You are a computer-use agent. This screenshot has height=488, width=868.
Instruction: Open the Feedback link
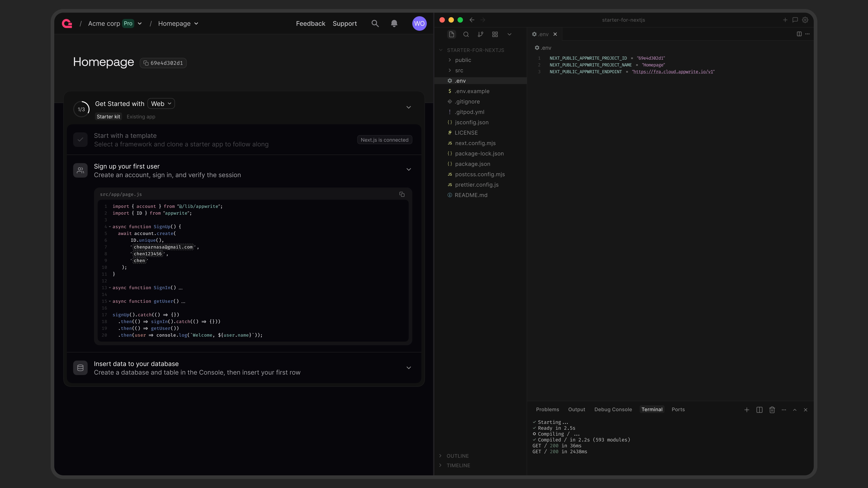coord(310,23)
